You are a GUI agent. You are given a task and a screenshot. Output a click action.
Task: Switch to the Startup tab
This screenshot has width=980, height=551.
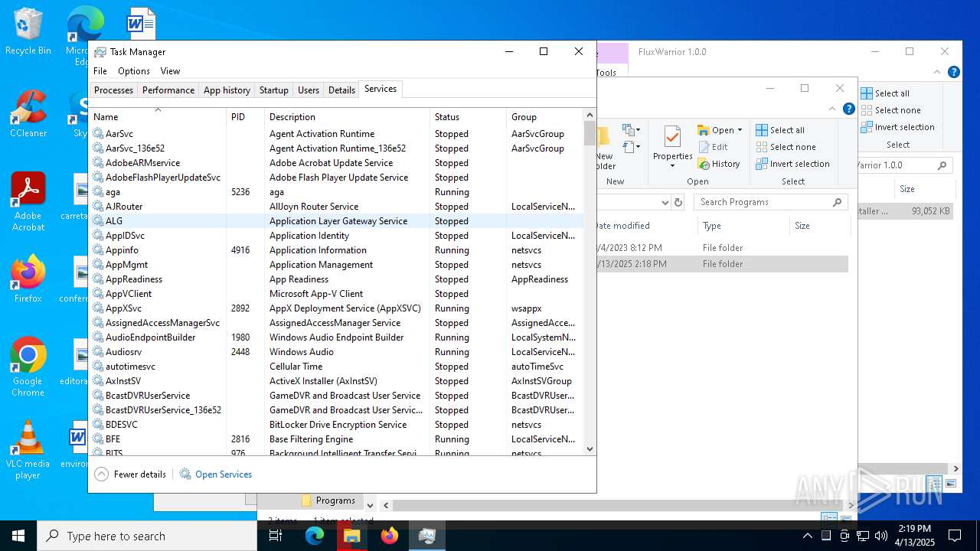(x=273, y=90)
